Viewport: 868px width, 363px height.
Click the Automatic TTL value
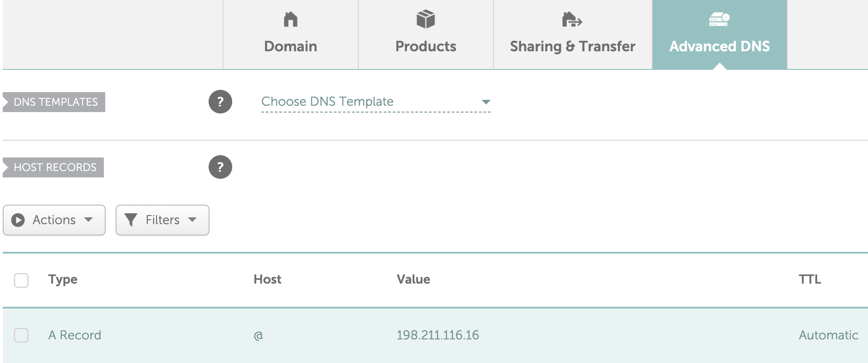click(828, 335)
